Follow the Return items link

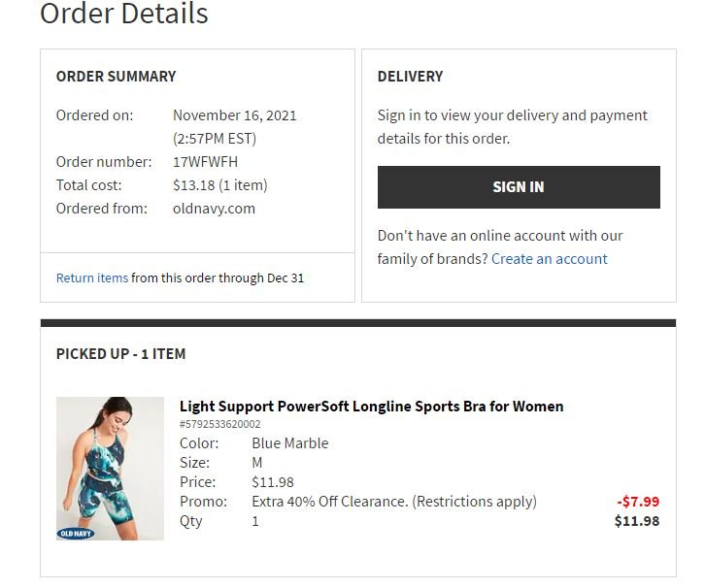[x=92, y=278]
